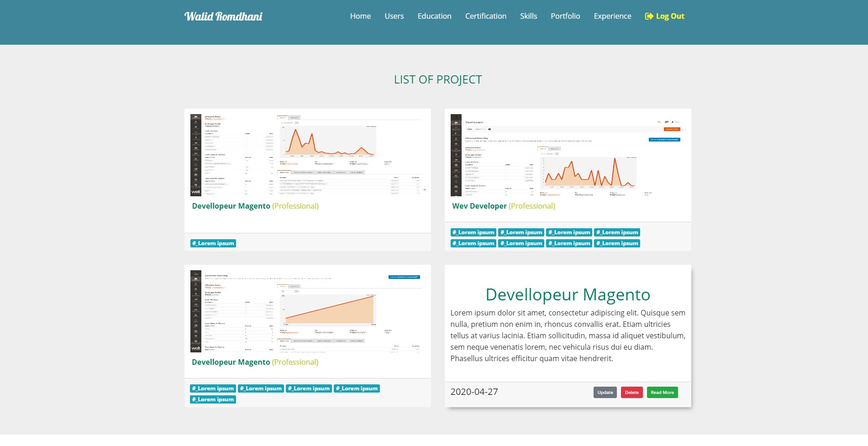Screen dimensions: 868x446
Task: Click the Log Out arrow icon
Action: 649,16
